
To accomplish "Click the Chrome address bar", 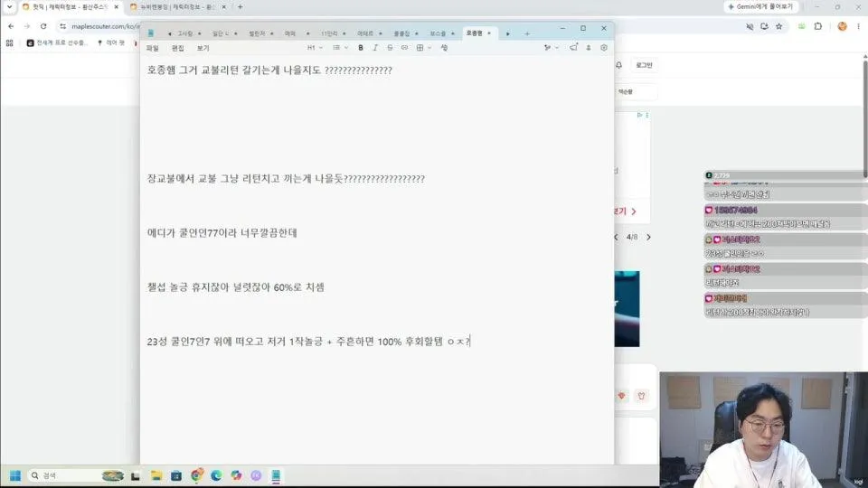I will coord(105,26).
